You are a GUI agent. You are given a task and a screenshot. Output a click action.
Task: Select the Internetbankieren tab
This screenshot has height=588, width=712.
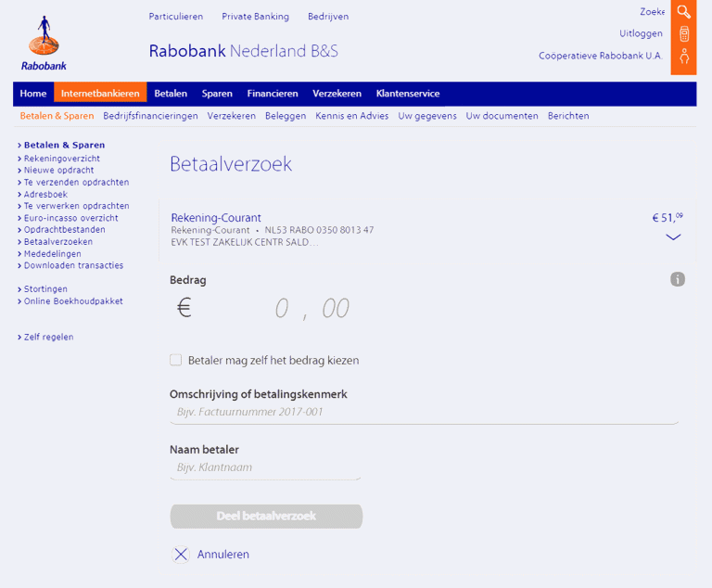tap(100, 94)
